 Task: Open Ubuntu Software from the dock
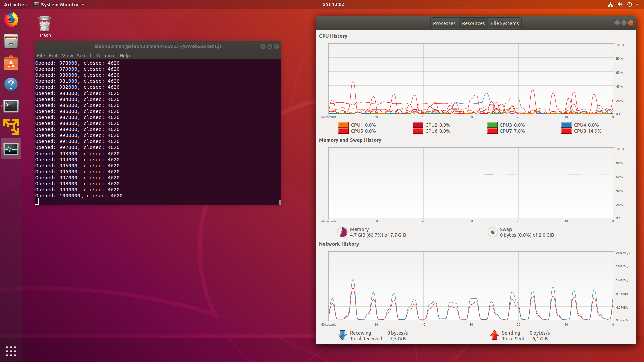(11, 63)
